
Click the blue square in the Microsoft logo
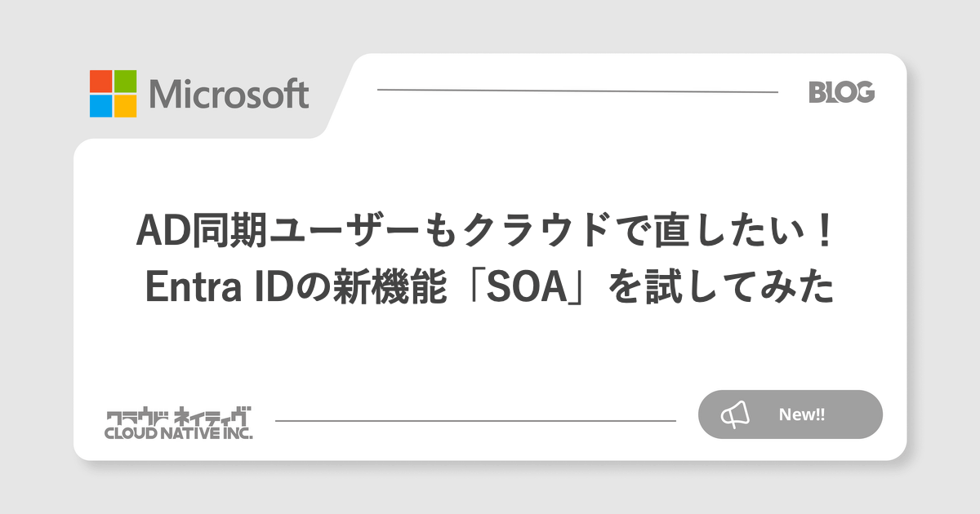pyautogui.click(x=100, y=106)
